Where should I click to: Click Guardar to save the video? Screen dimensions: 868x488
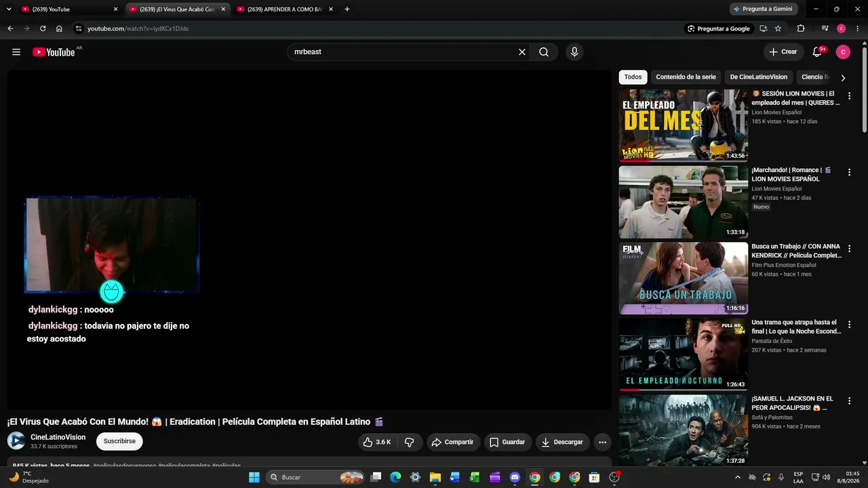pyautogui.click(x=507, y=442)
